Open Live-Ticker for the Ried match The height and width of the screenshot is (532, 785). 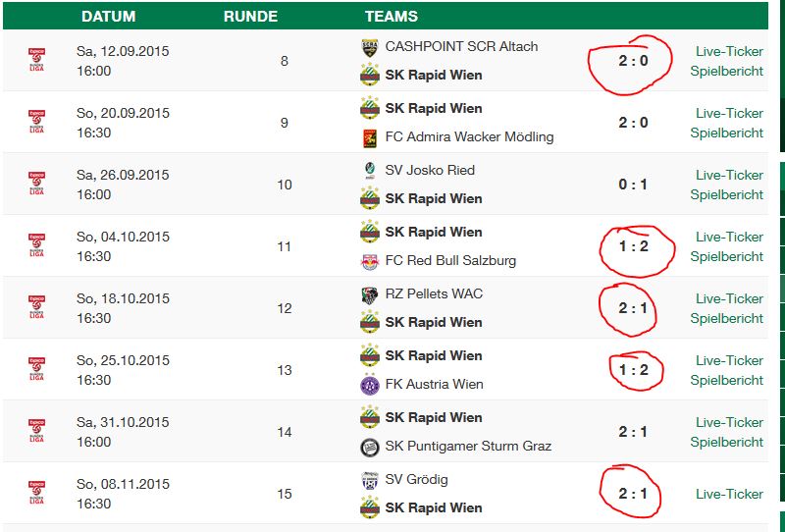729,175
